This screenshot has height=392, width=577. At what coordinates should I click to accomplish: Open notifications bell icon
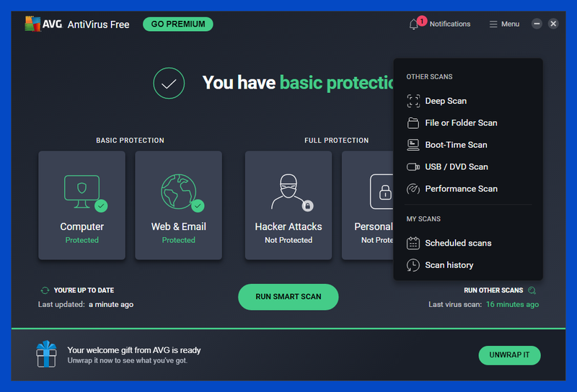point(413,24)
